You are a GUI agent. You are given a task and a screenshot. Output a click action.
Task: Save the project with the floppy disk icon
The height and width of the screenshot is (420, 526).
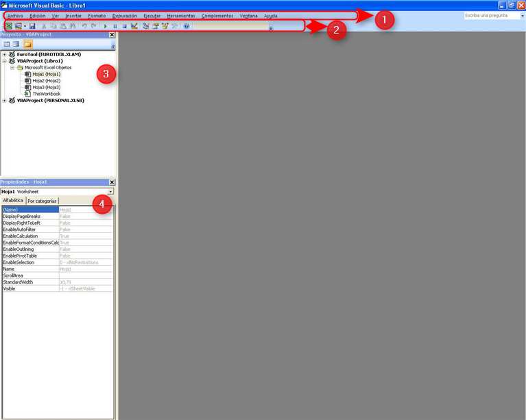pos(32,26)
